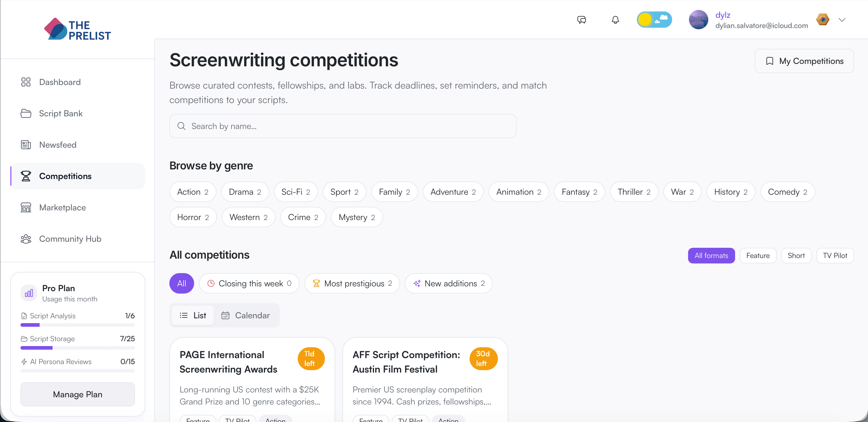This screenshot has height=422, width=868.
Task: Filter by History genre
Action: (731, 192)
